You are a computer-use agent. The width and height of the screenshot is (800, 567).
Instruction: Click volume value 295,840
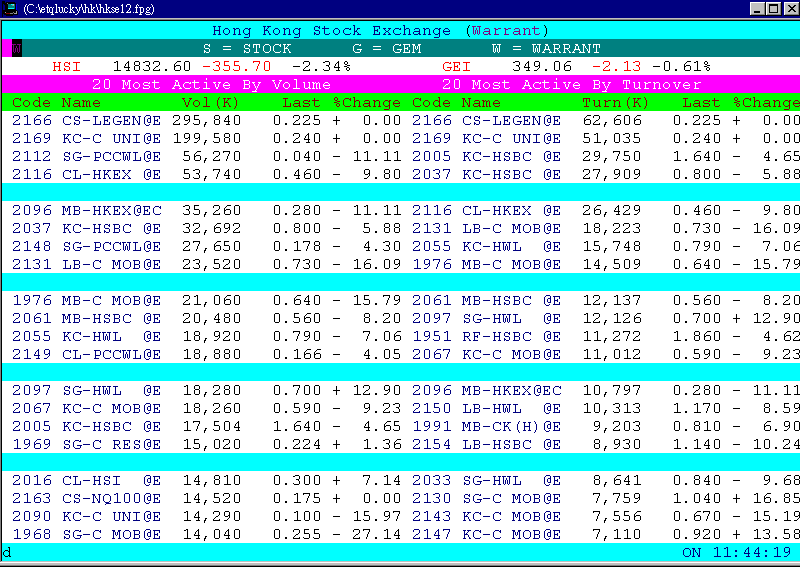(206, 120)
